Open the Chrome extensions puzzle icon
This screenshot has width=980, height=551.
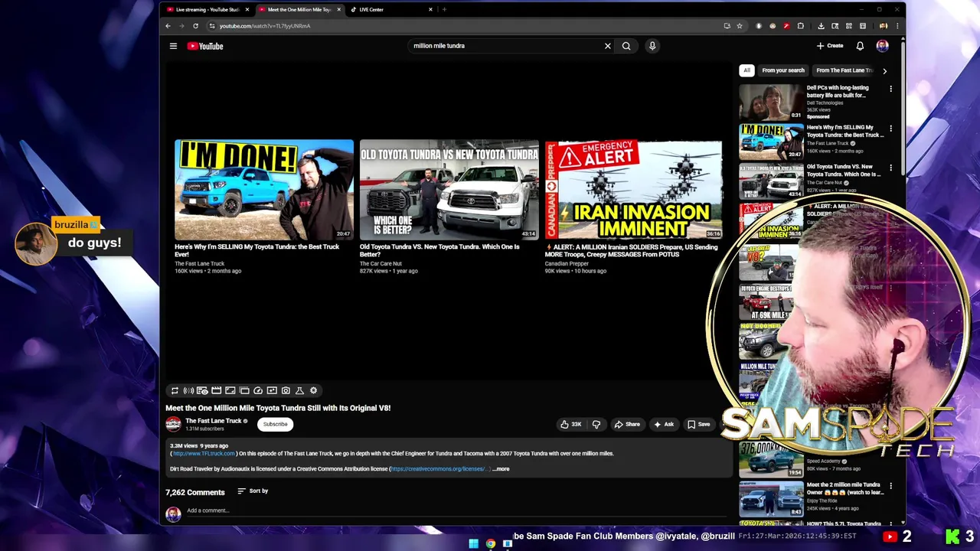[801, 26]
